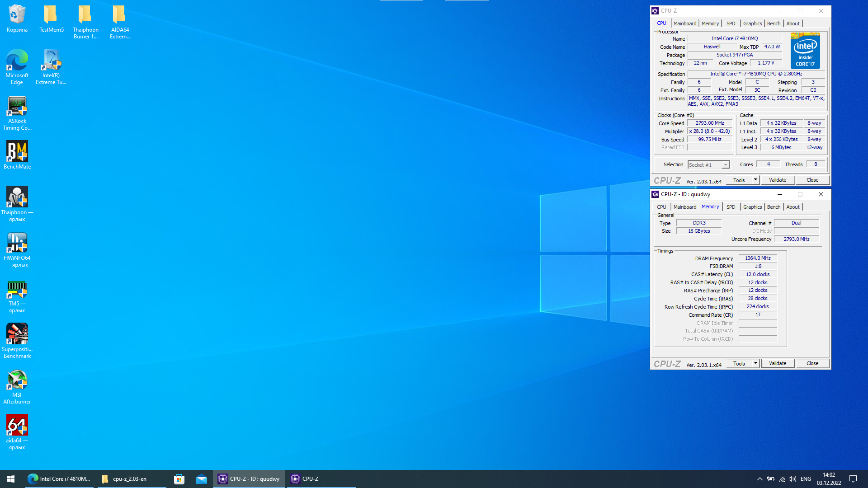Switch to Edge Intel Core i7 4810M taskbar window

click(x=59, y=479)
